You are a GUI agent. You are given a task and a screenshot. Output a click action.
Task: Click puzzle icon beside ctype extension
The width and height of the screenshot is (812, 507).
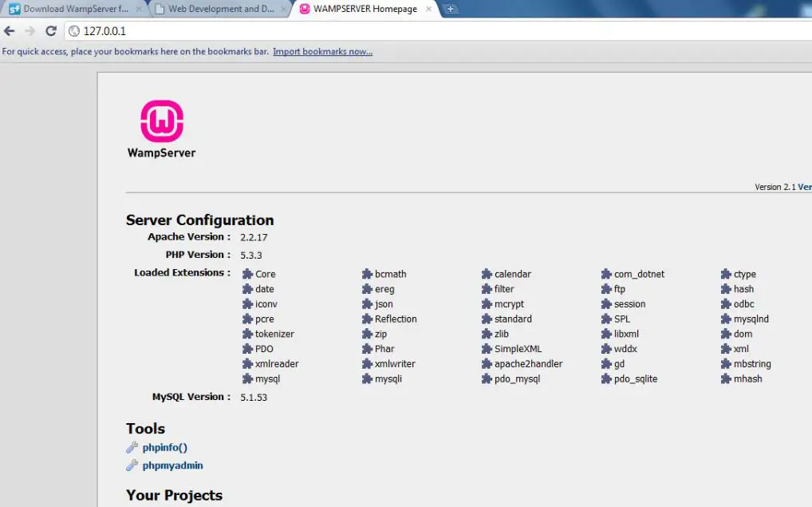tap(726, 274)
